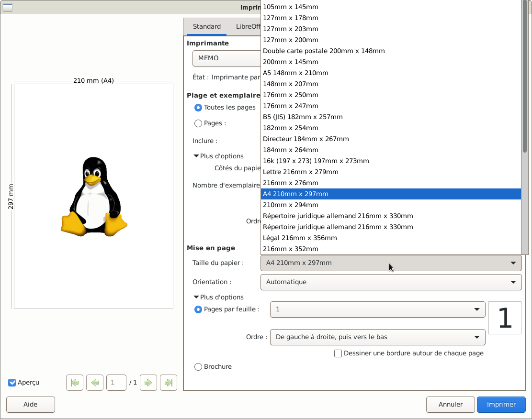Select the Pages radio button

pyautogui.click(x=198, y=123)
